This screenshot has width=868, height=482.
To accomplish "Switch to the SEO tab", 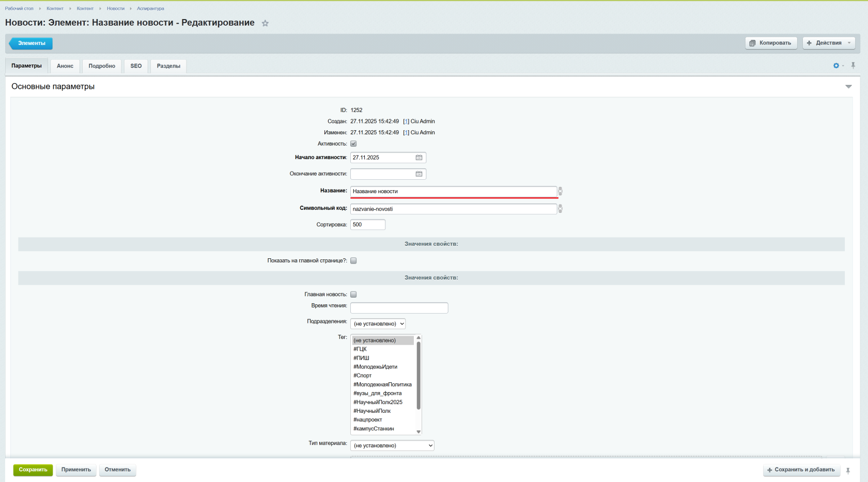I will (x=136, y=66).
